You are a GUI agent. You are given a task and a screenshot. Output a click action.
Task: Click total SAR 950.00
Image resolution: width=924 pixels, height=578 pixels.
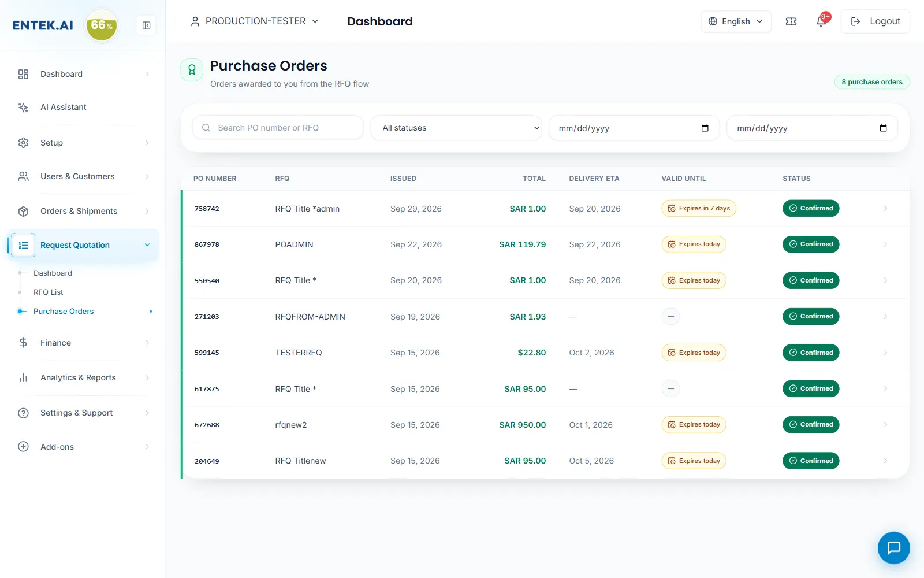pyautogui.click(x=522, y=425)
